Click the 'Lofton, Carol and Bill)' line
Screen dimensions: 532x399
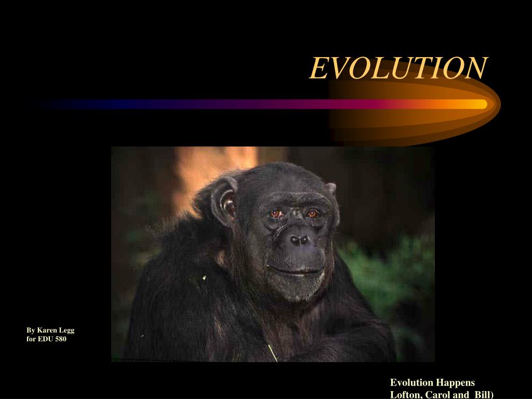coord(442,395)
